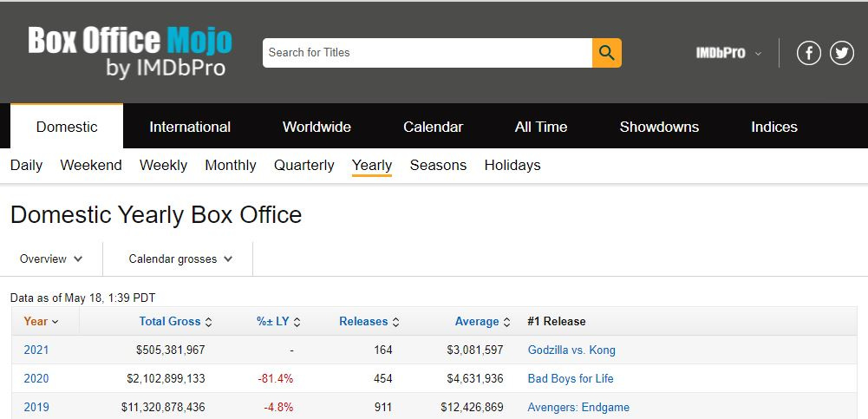Click the 164 releases cell
Image resolution: width=868 pixels, height=419 pixels.
[x=383, y=350]
